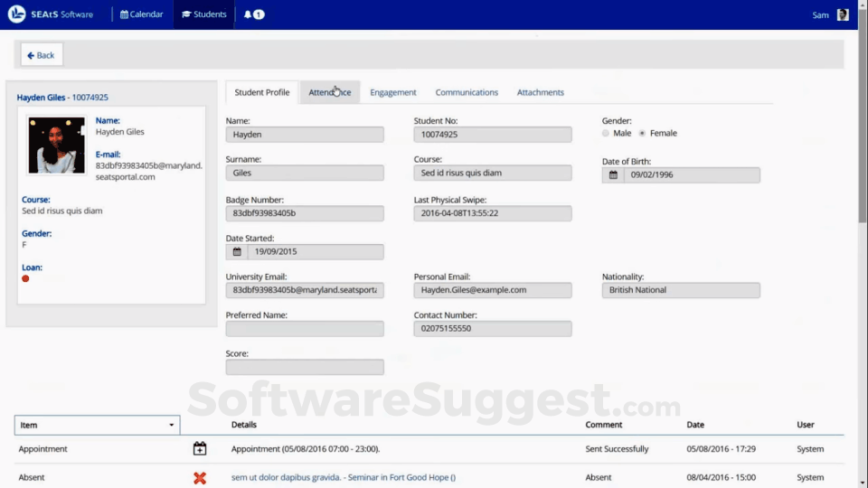Go back using the Back button

point(42,55)
